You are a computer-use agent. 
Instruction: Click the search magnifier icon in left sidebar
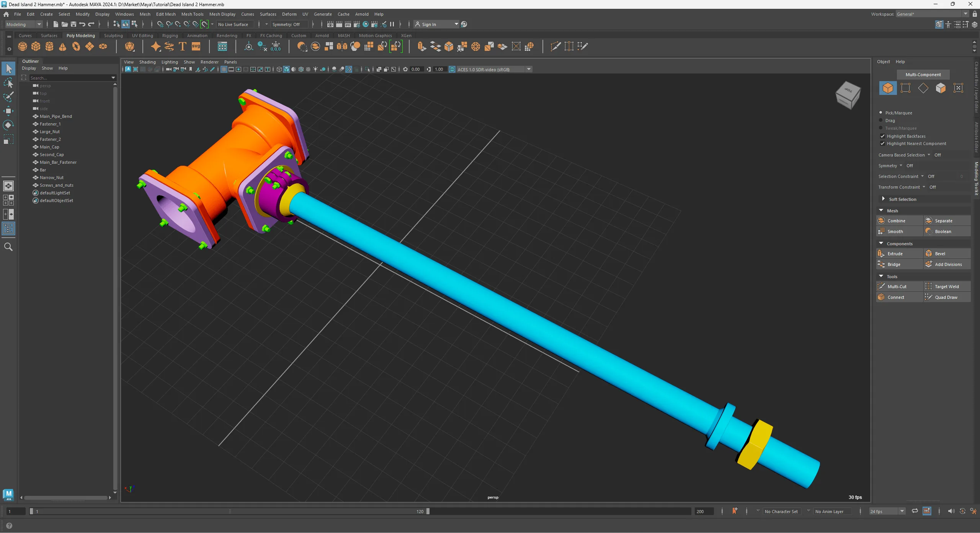click(8, 247)
